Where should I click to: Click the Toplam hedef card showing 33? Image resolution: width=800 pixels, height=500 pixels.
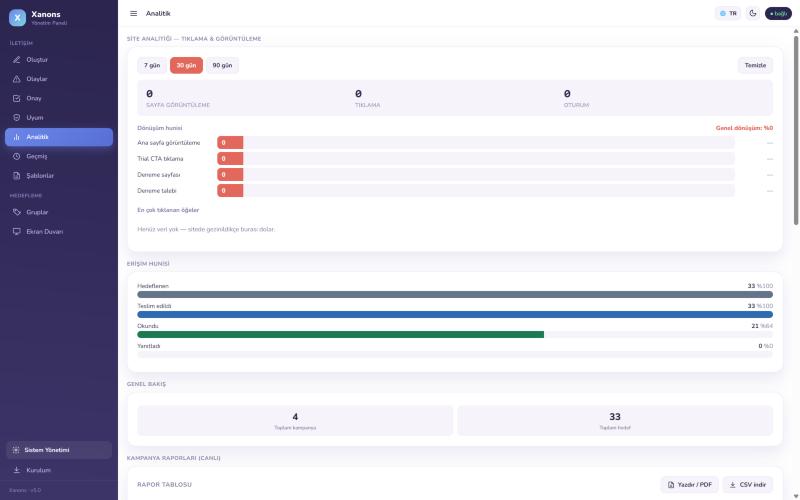615,420
